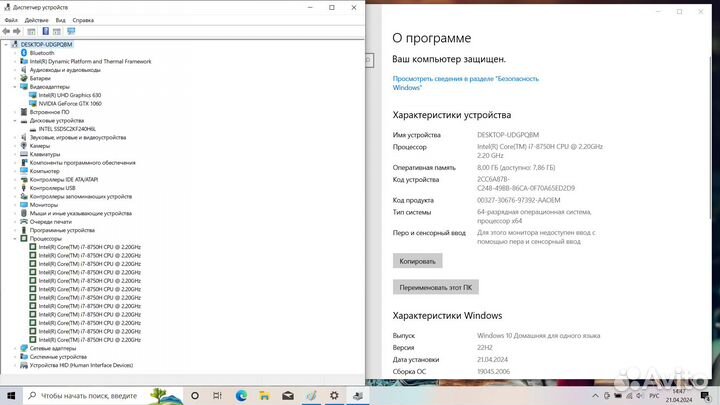Click the Компьютер category icon

[24, 171]
